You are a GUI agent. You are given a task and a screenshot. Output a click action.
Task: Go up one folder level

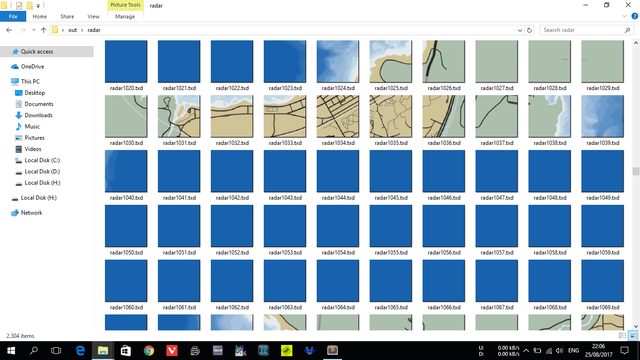point(43,30)
